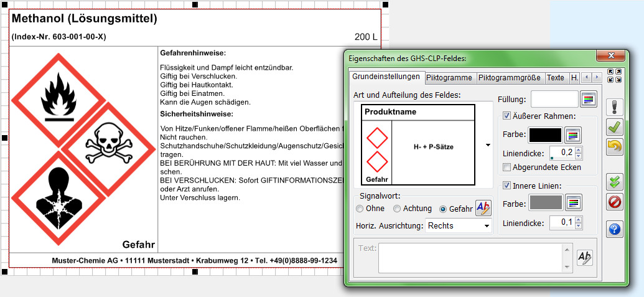Click inside the Text input field

[473, 257]
